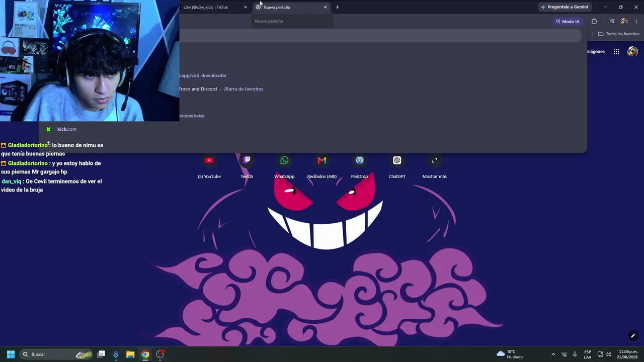The width and height of the screenshot is (644, 362).
Task: Show hidden system tray icons
Action: pos(553,354)
